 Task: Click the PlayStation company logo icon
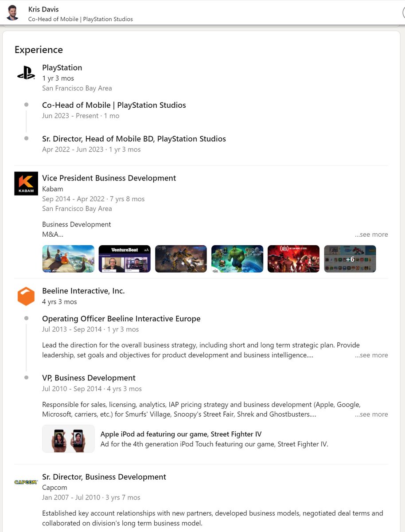pos(26,73)
